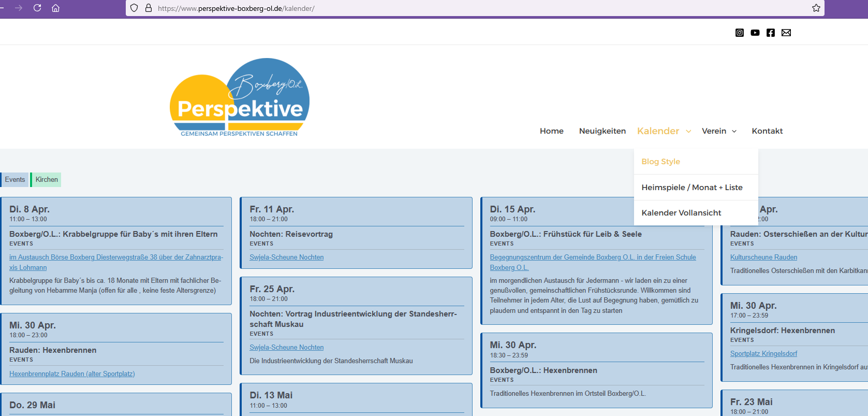The width and height of the screenshot is (868, 416).
Task: Toggle the Events category filter
Action: (14, 180)
